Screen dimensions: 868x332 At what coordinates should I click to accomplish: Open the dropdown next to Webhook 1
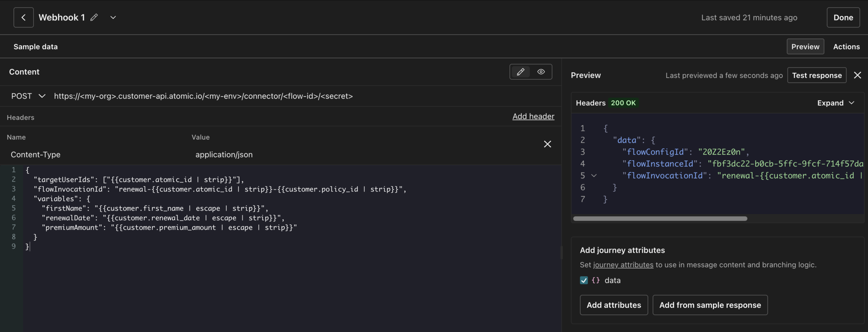click(113, 17)
